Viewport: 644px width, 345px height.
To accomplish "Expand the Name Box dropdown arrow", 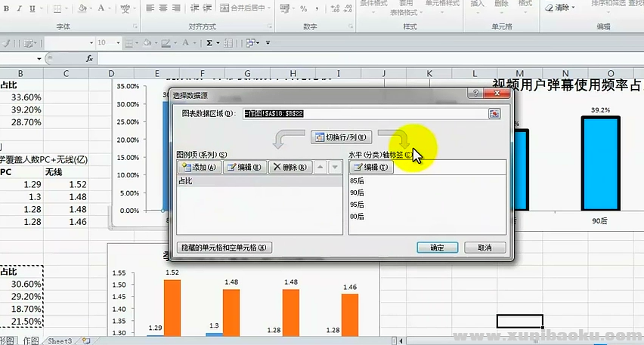I will tap(39, 58).
